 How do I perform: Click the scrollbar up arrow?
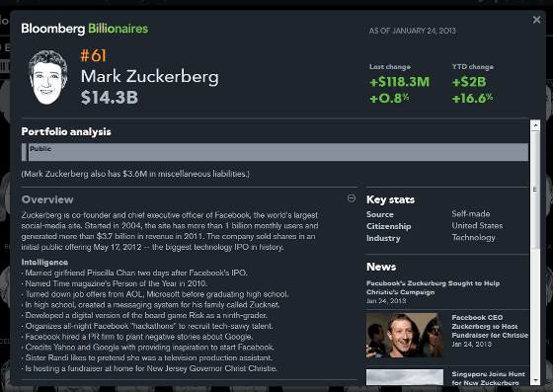(535, 125)
